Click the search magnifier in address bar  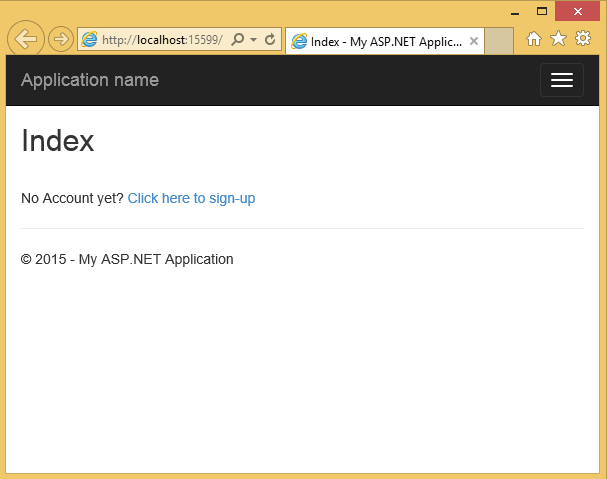(x=237, y=39)
